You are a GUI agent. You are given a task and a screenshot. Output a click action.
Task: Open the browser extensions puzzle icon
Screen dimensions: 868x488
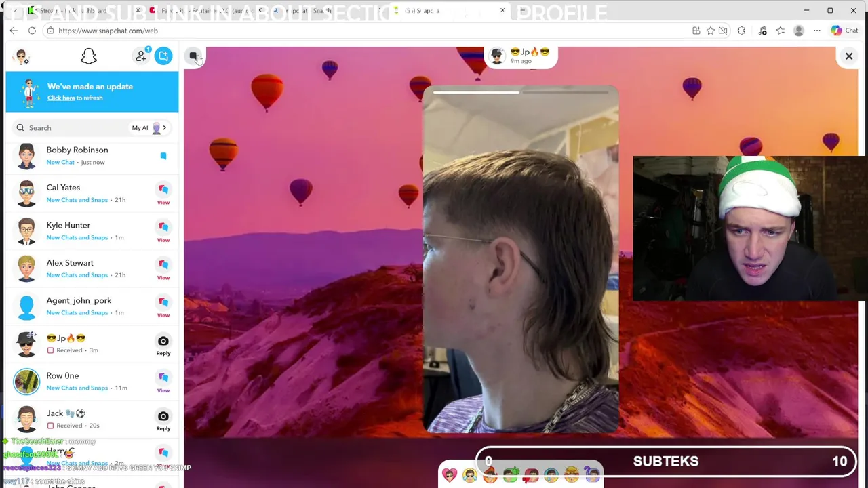coord(741,30)
